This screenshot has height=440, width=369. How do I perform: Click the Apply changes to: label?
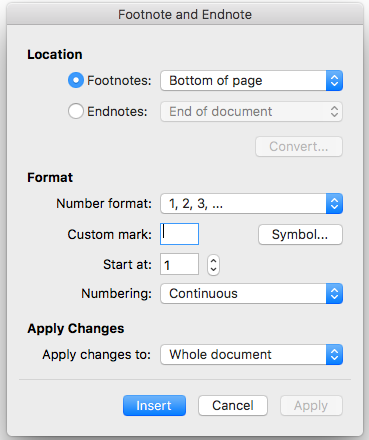(97, 355)
